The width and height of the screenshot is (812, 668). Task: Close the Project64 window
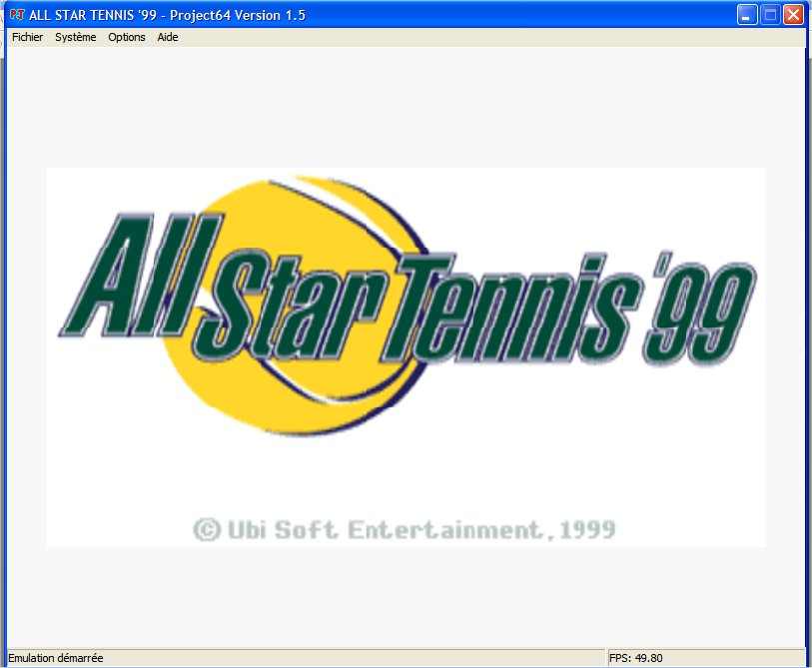click(x=793, y=15)
